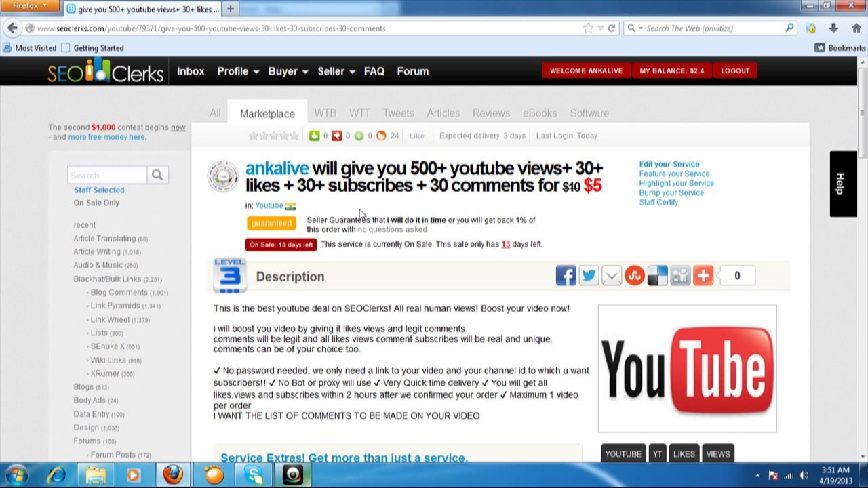
Task: Click Edit your Service link
Action: 669,164
